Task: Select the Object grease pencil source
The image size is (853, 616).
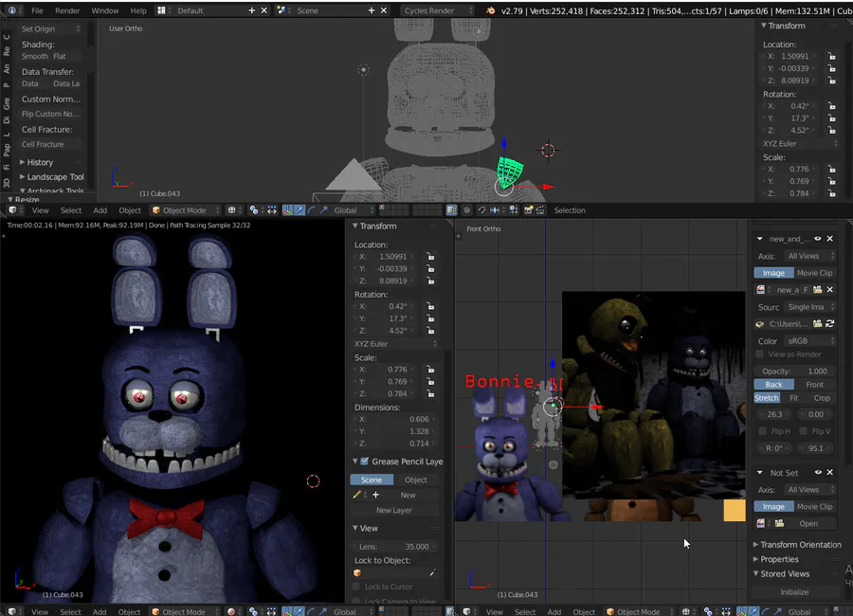Action: coord(416,480)
